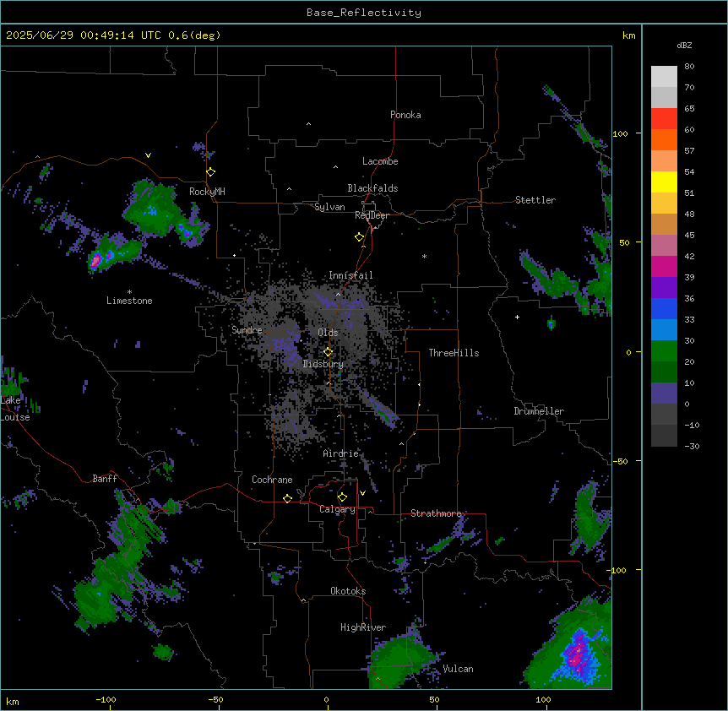This screenshot has height=711, width=728.
Task: Click the Lacombe city label
Action: [x=380, y=161]
